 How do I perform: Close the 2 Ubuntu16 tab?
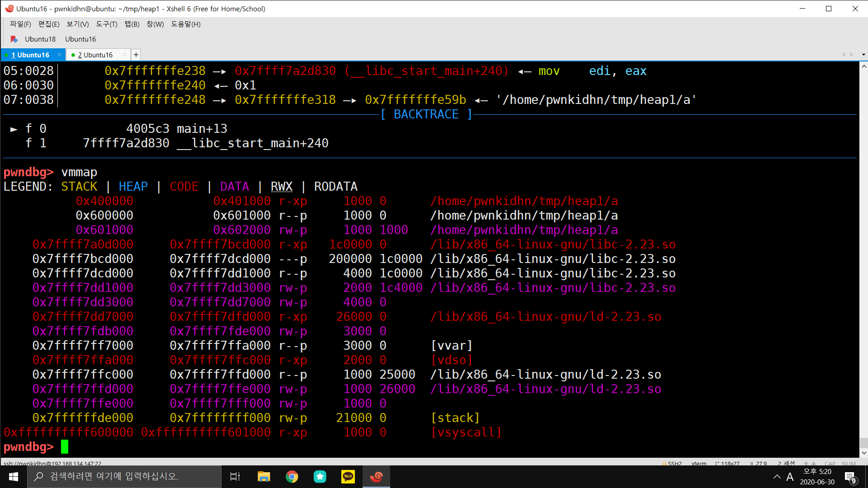point(125,55)
